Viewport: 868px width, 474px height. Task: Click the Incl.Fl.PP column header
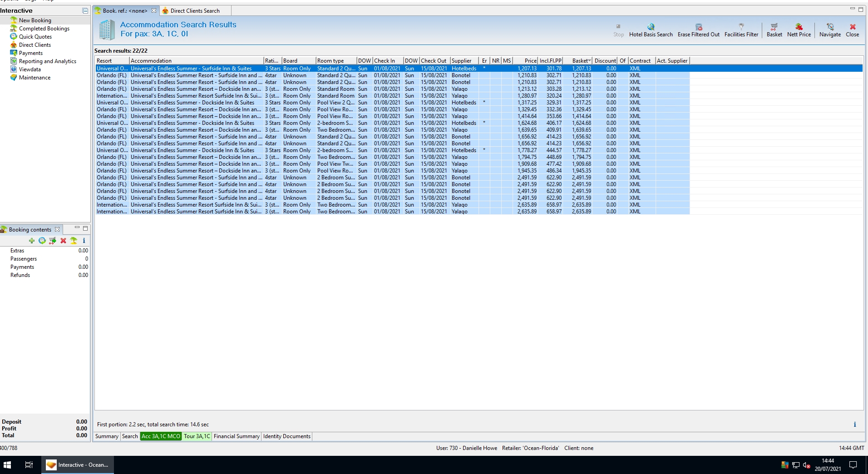[x=551, y=61]
